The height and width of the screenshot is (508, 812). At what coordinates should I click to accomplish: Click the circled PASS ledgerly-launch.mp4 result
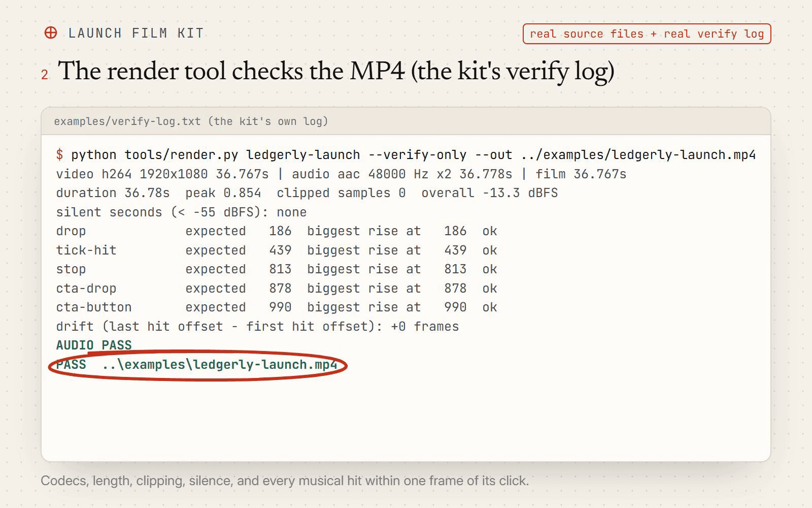(x=197, y=365)
